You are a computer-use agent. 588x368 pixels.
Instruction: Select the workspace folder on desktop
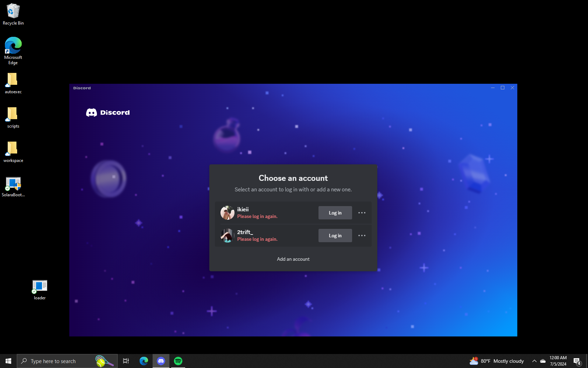click(13, 152)
